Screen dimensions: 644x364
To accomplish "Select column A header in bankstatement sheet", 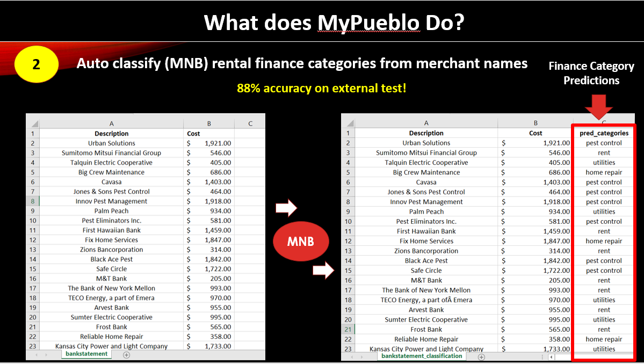I will (111, 123).
